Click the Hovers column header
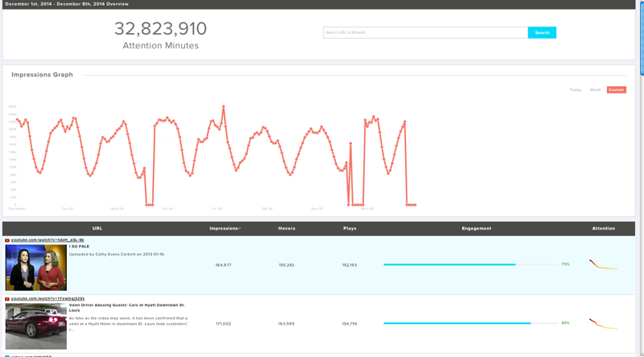The height and width of the screenshot is (357, 644). [287, 229]
